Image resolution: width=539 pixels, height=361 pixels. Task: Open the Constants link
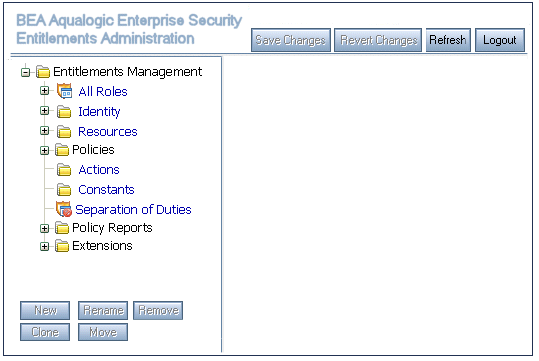click(106, 190)
